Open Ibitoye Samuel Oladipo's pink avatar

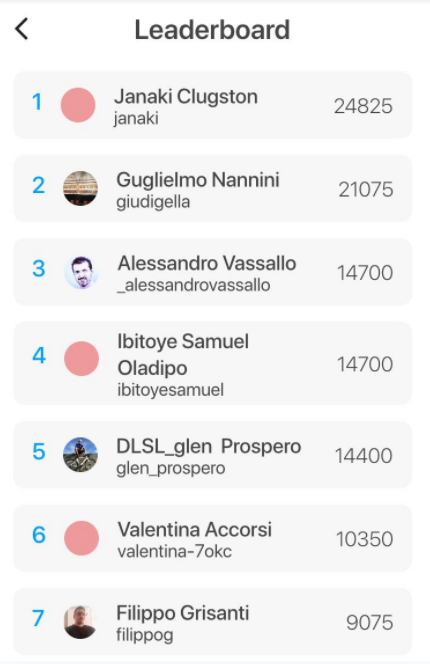pos(81,359)
